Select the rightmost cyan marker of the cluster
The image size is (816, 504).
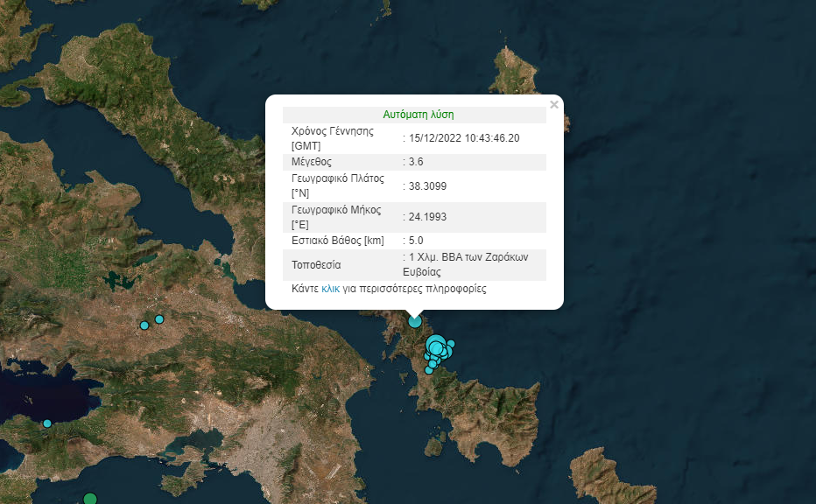pyautogui.click(x=451, y=344)
